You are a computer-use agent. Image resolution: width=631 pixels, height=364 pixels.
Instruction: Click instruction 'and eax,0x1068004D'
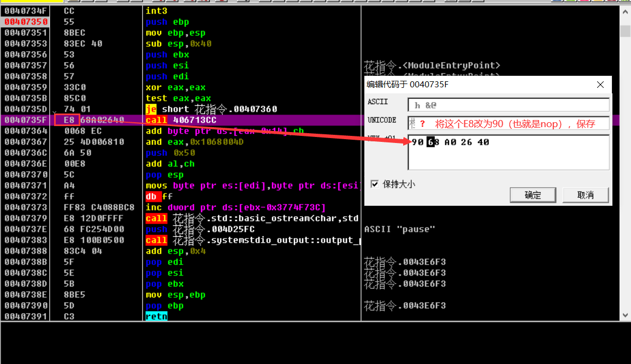(x=194, y=142)
